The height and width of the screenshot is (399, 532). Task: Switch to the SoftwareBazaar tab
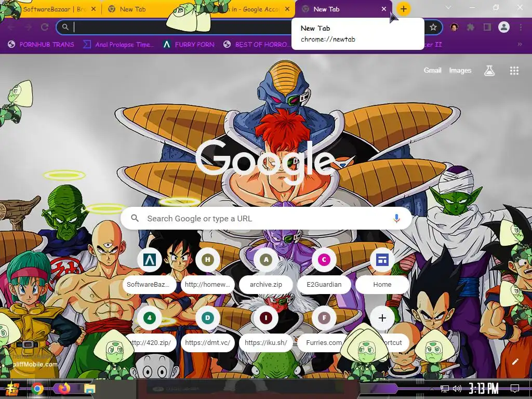(51, 9)
